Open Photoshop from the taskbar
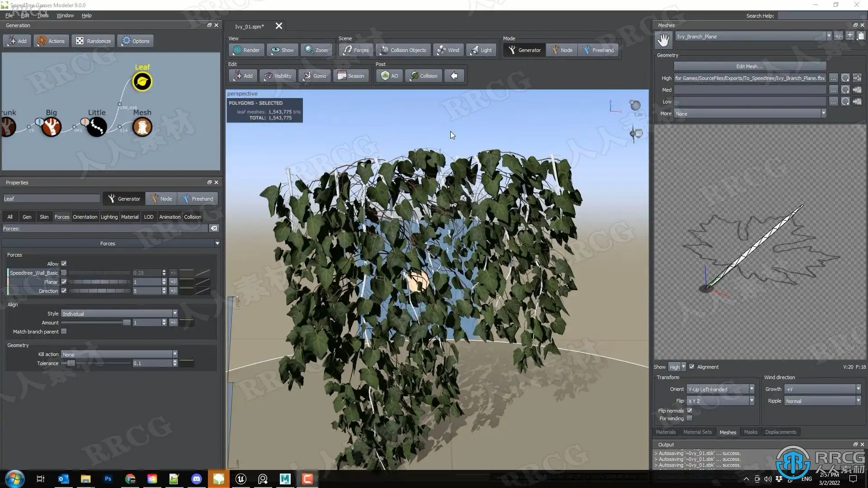 [x=108, y=479]
